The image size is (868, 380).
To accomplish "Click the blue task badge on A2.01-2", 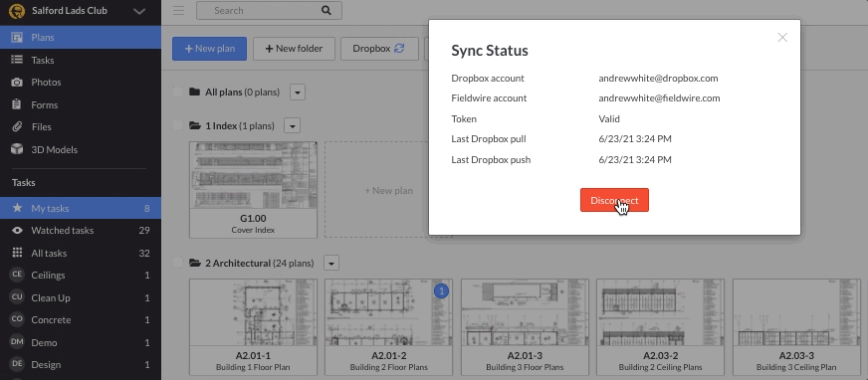I will (441, 290).
